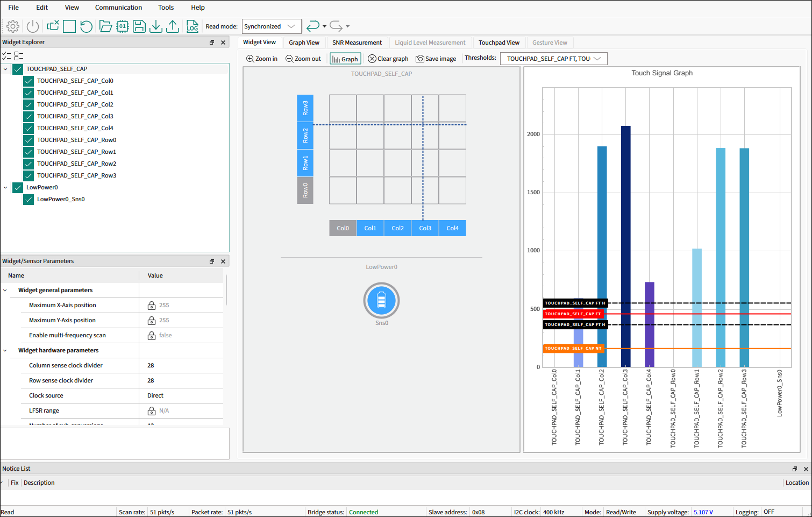The height and width of the screenshot is (517, 812).
Task: Open the Communication menu
Action: click(x=118, y=8)
